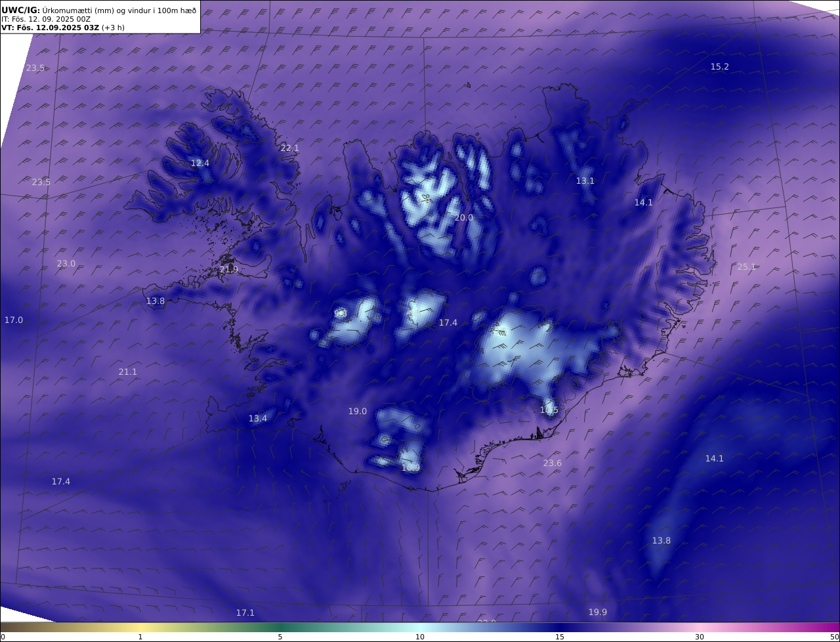Click the "17.0" value label
Viewport: 840px width, 642px height.
tap(14, 320)
